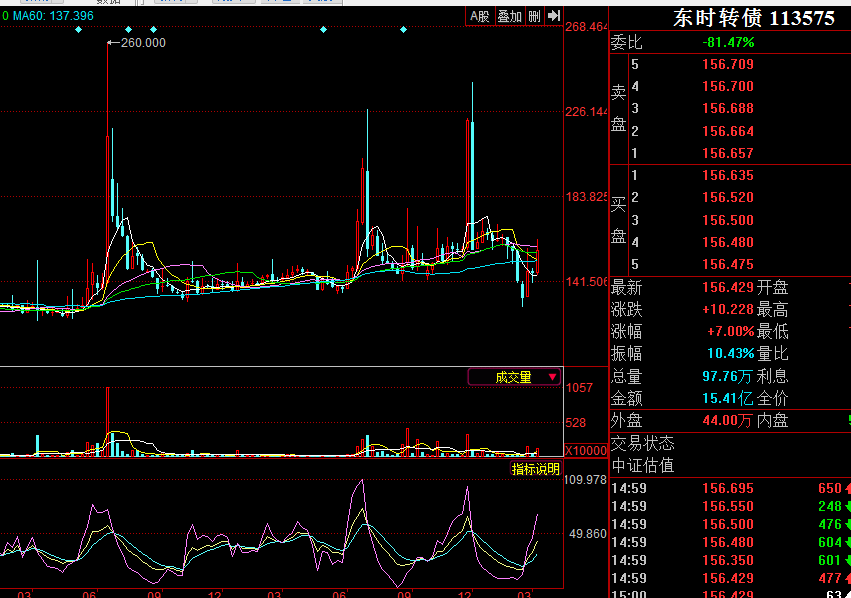The image size is (851, 598).
Task: Select buy level 1 price 156.635
Action: tap(728, 175)
